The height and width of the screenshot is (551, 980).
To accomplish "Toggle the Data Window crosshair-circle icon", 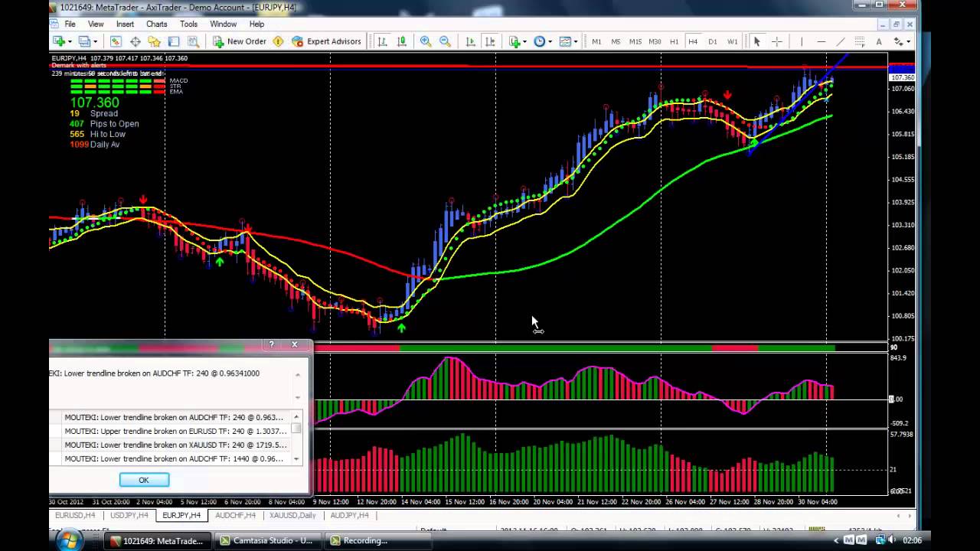I will [x=136, y=41].
